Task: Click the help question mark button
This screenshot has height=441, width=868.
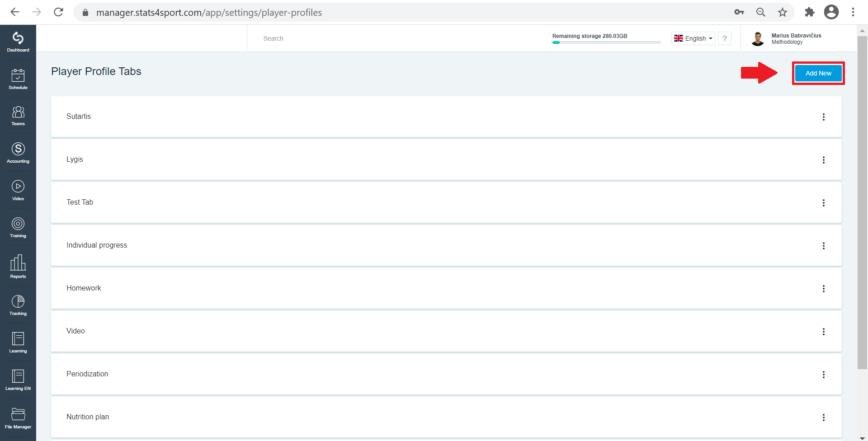Action: click(x=725, y=38)
